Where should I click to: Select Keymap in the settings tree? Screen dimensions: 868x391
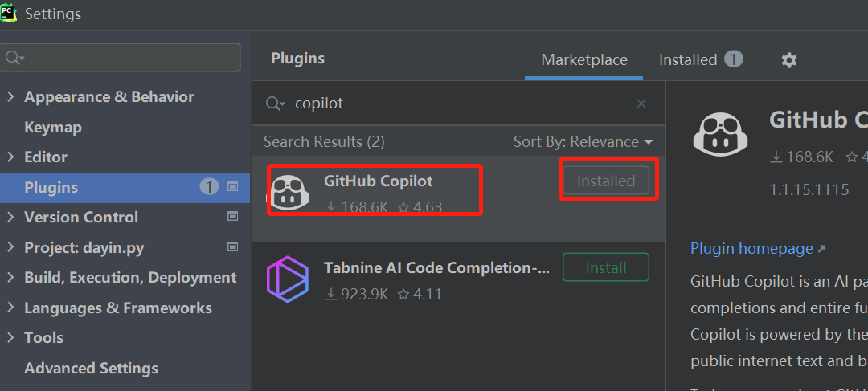pyautogui.click(x=53, y=127)
